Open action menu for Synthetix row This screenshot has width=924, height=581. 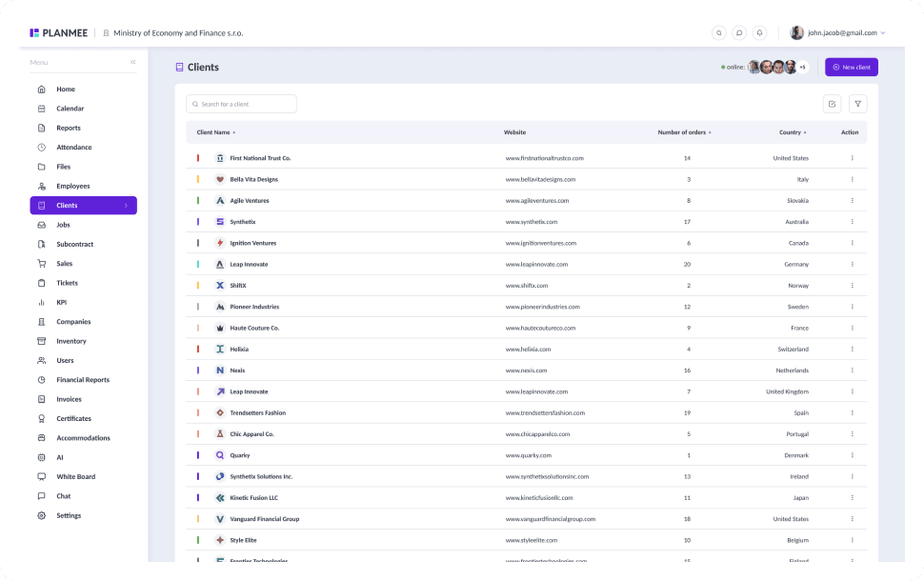[x=853, y=222]
